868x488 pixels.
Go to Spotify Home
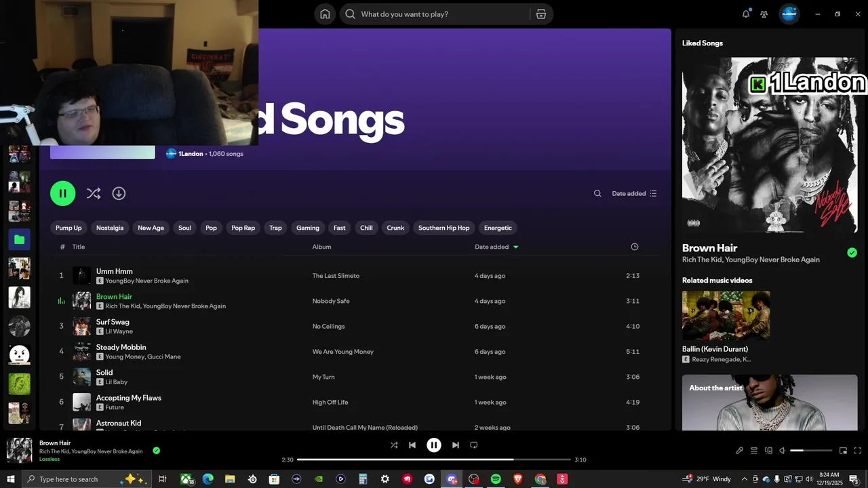tap(325, 14)
